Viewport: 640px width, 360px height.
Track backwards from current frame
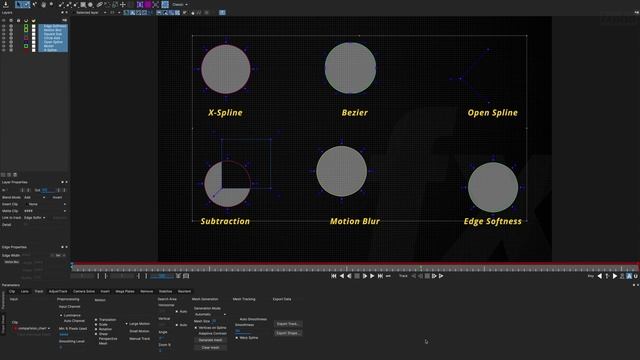click(x=413, y=276)
